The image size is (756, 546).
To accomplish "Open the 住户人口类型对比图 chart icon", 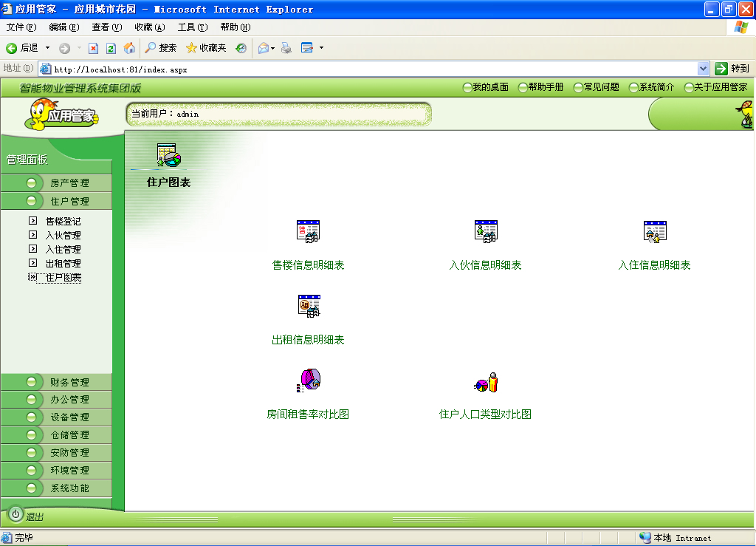I will (485, 382).
